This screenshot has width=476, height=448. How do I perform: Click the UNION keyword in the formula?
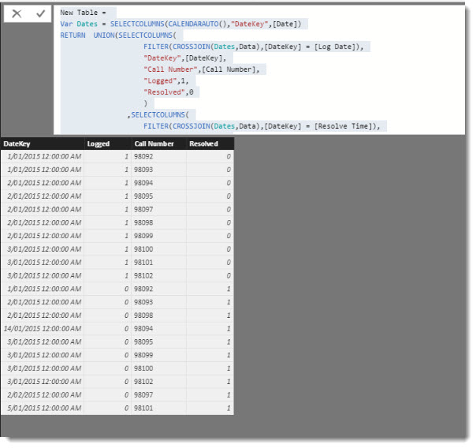point(103,35)
